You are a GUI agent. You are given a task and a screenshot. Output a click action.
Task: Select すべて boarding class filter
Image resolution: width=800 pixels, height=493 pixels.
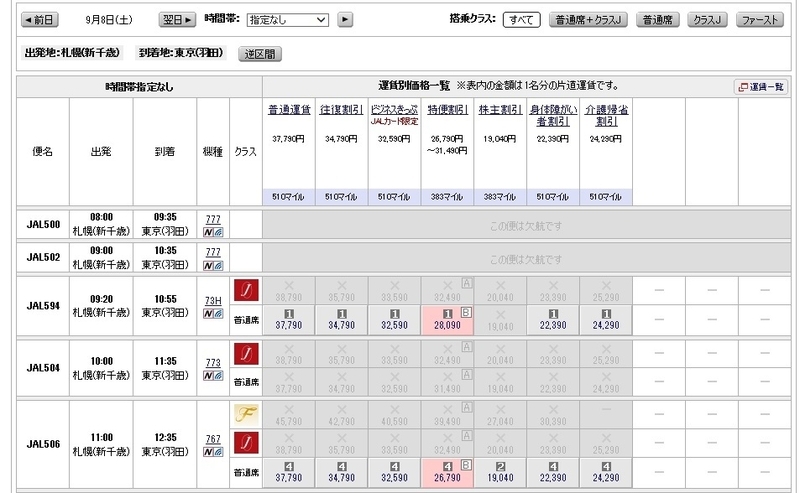pyautogui.click(x=521, y=20)
